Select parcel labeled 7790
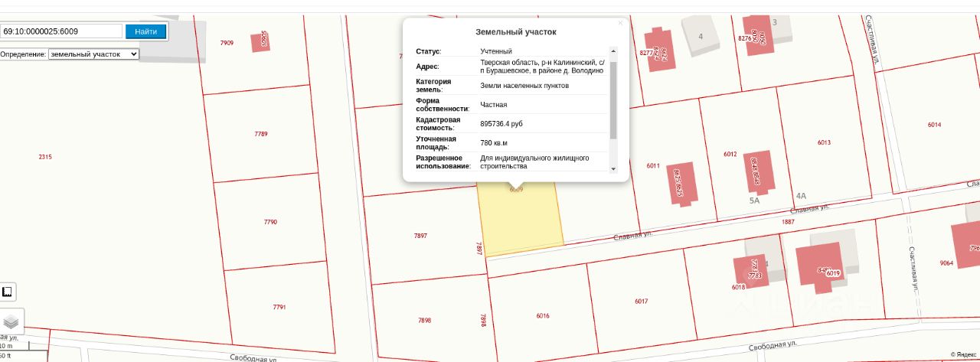Image resolution: width=980 pixels, height=362 pixels. [x=270, y=222]
